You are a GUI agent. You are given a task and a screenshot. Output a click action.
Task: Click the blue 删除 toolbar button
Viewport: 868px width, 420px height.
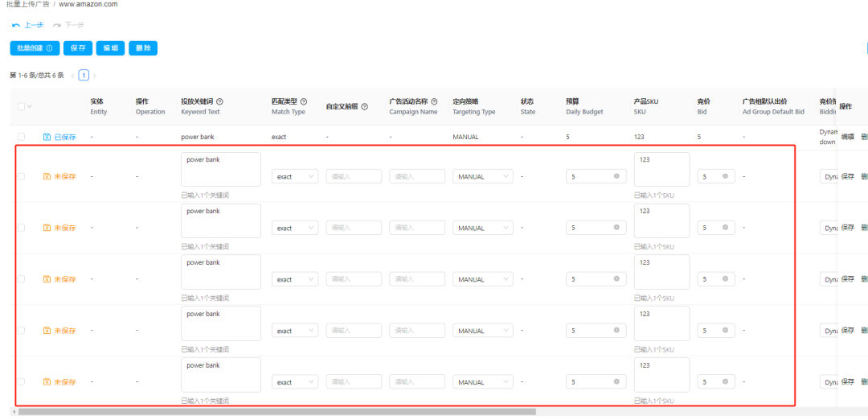(x=143, y=48)
